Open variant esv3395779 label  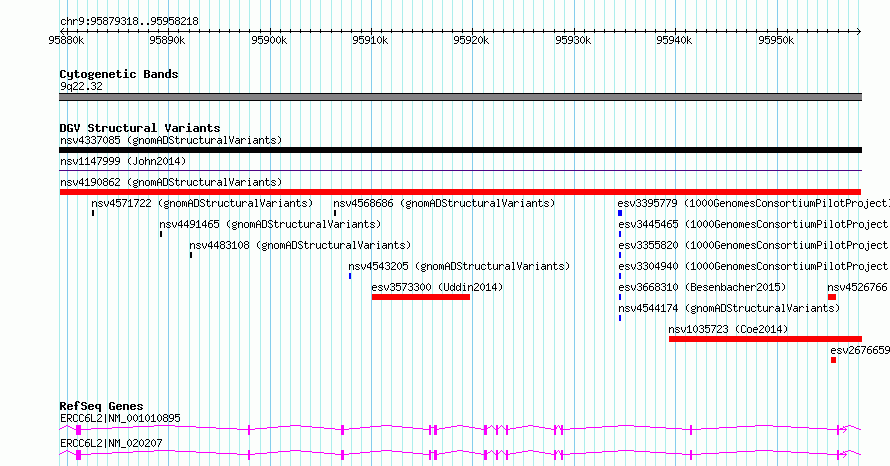coord(754,203)
